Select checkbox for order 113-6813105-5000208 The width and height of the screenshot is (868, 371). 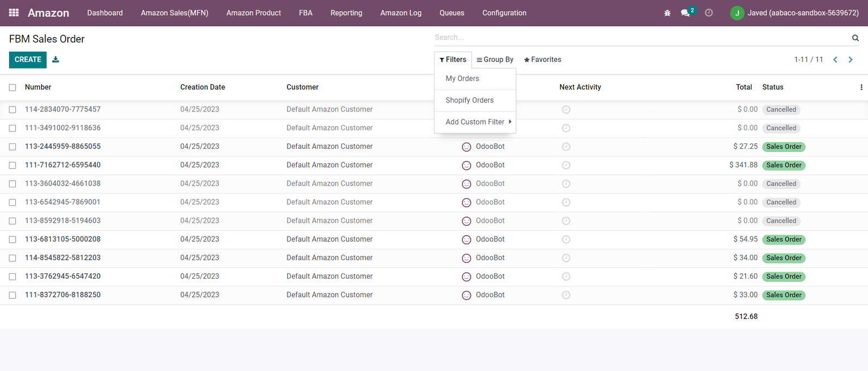pos(12,240)
